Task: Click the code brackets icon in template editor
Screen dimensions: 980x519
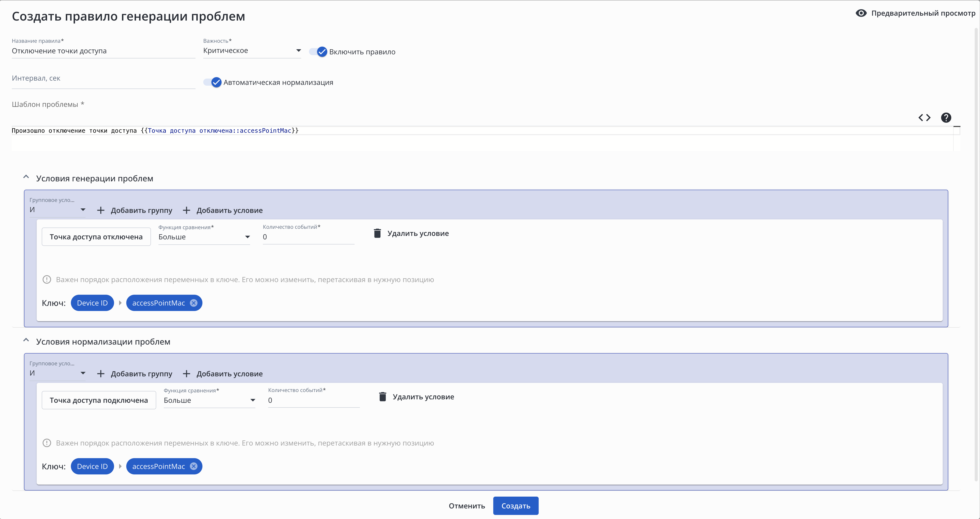Action: [x=924, y=118]
